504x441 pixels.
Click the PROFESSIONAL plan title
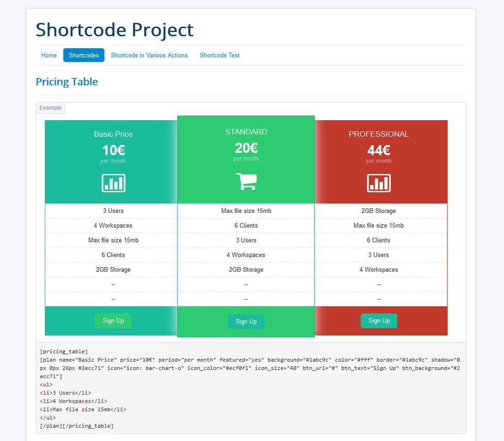click(x=378, y=134)
